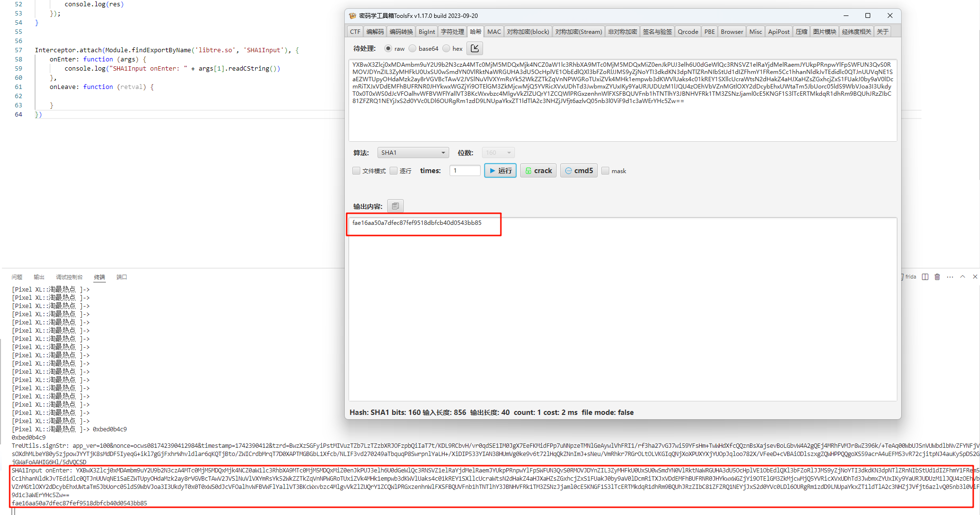Select the base64 input radio button
980x515 pixels.
click(412, 48)
